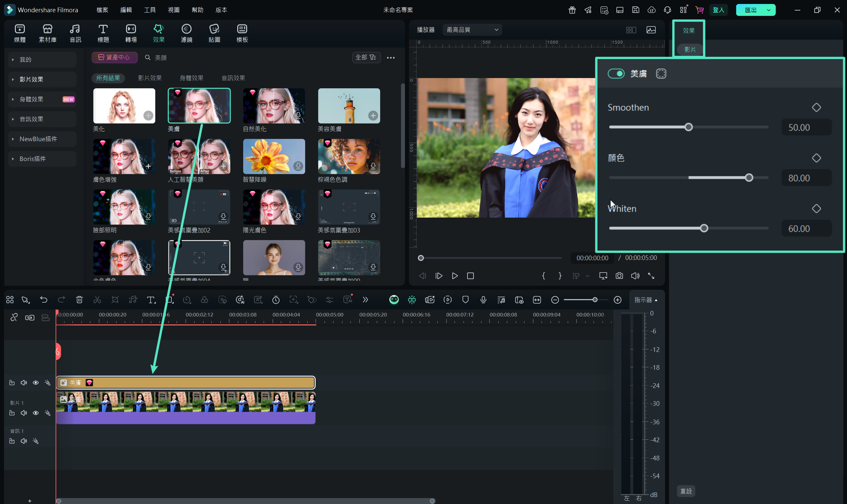Open the 全部 filter dropdown

pyautogui.click(x=366, y=58)
